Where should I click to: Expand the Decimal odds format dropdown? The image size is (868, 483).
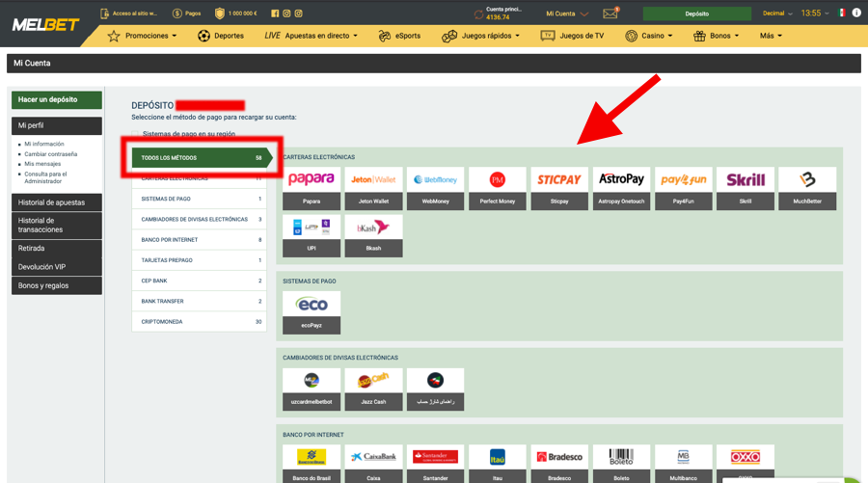coord(777,13)
